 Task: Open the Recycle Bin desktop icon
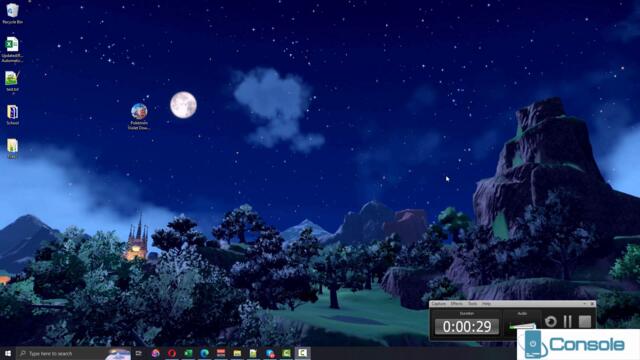[12, 13]
